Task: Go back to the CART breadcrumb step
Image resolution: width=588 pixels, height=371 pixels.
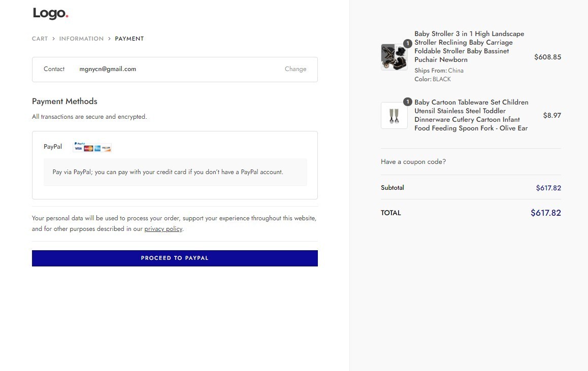Action: 40,39
